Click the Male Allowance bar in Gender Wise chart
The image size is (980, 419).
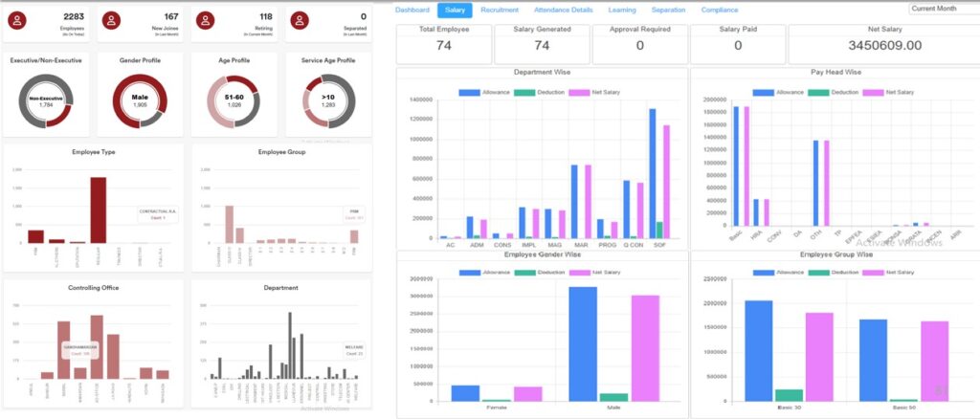point(583,344)
